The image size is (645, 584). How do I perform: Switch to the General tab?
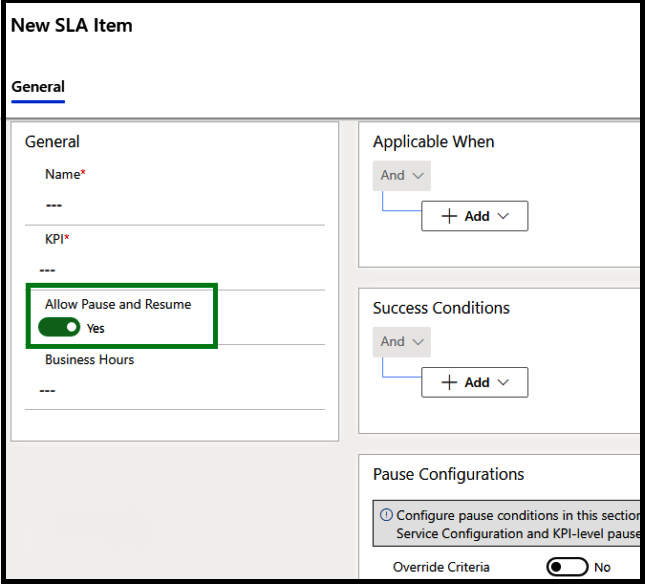click(x=38, y=87)
